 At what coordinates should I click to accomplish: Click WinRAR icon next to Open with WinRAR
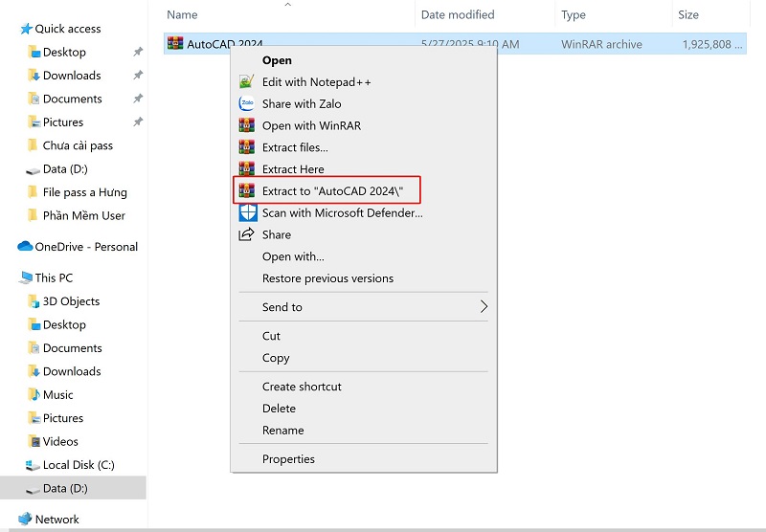[247, 125]
